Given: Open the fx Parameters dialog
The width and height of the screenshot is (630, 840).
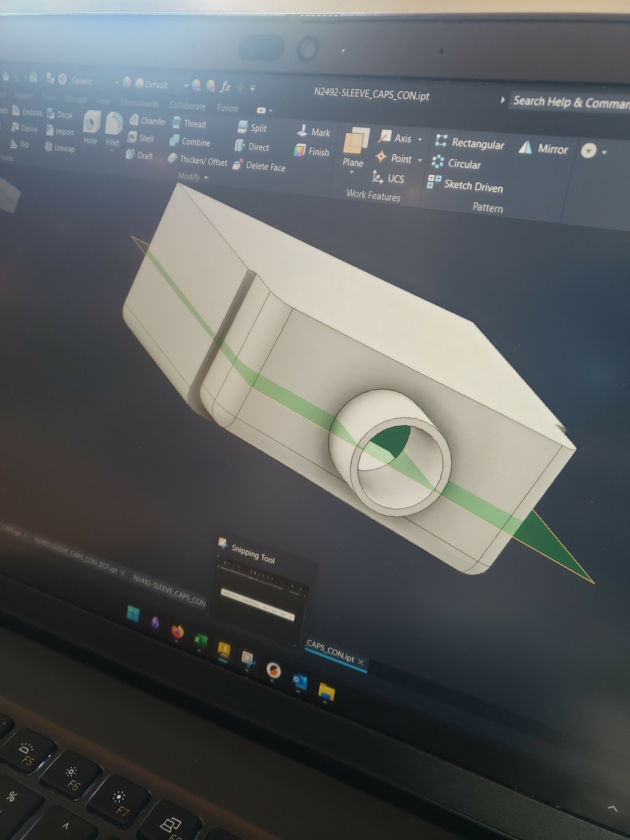Looking at the screenshot, I should coord(225,87).
